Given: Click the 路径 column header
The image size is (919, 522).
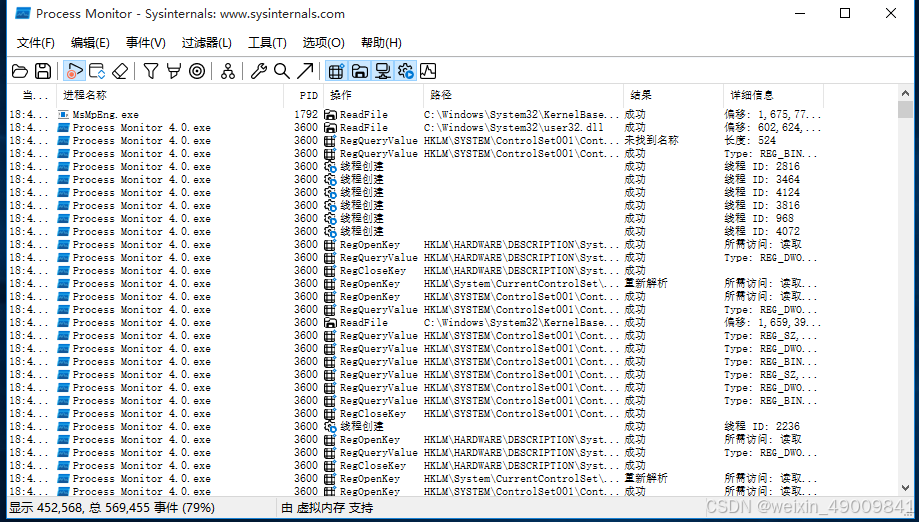Looking at the screenshot, I should pyautogui.click(x=523, y=95).
